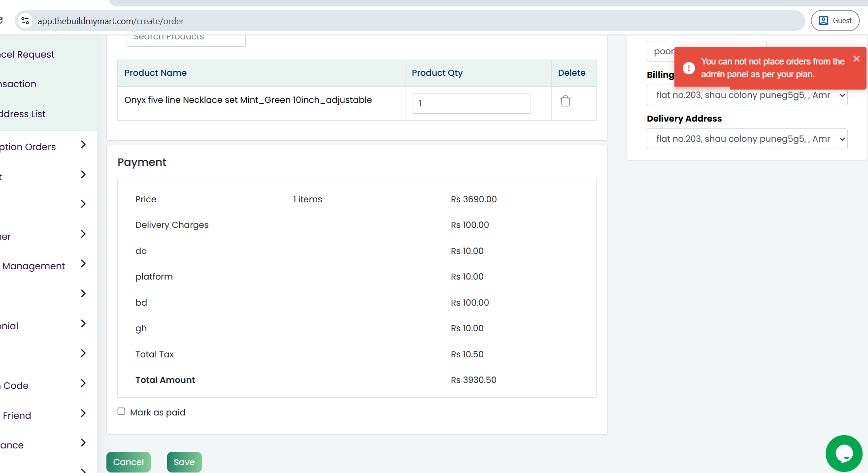Expand the Management sidebar menu chevron
Viewport: 868px width, 473px height.
click(83, 264)
